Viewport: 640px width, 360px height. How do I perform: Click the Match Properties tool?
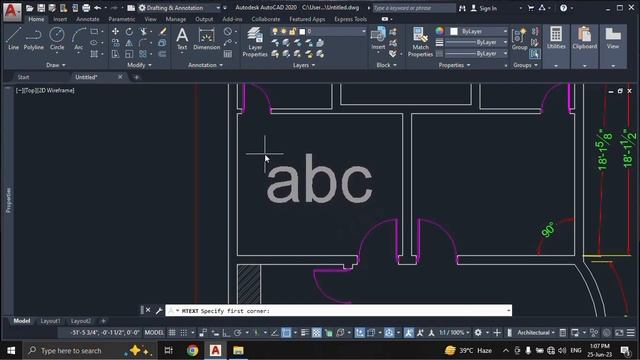[420, 42]
